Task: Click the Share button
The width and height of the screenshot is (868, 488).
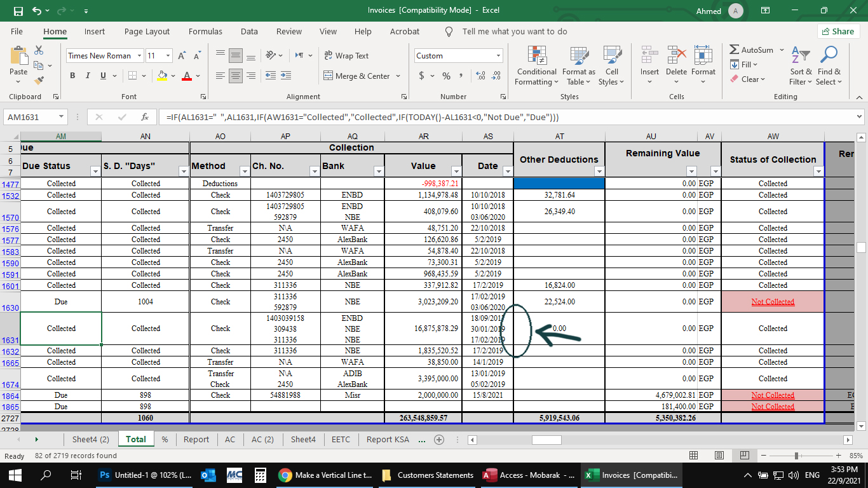Action: 838,31
